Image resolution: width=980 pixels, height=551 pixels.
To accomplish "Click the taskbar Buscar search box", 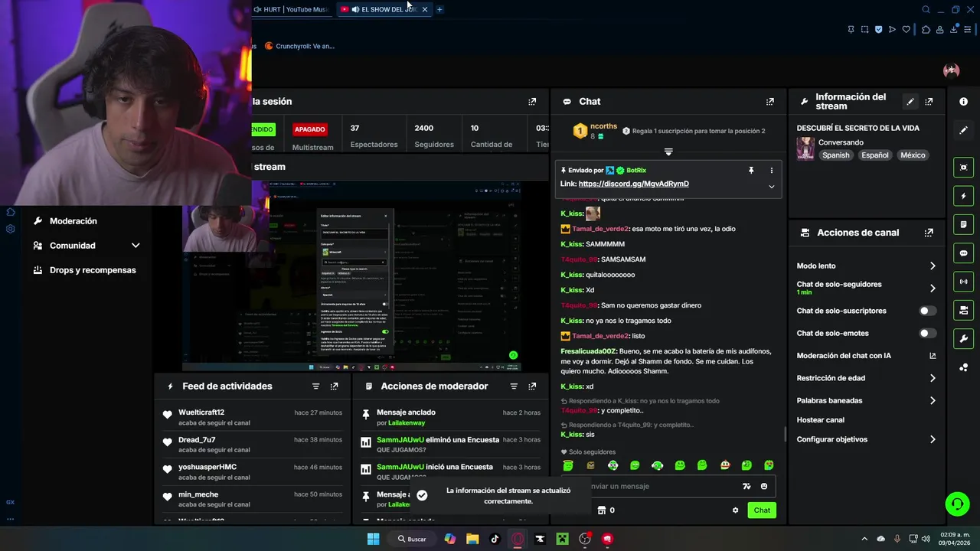I will tap(412, 539).
